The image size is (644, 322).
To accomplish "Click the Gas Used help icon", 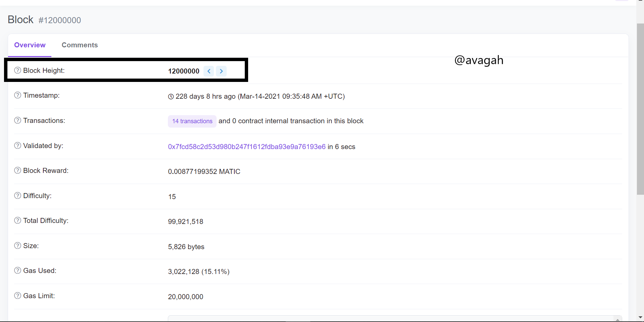I will (x=17, y=270).
